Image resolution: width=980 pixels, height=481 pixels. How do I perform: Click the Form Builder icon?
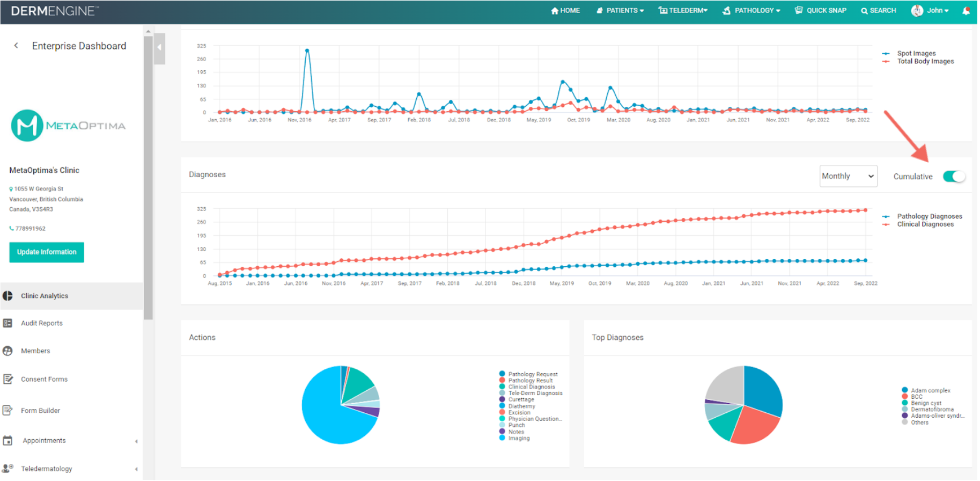click(8, 411)
